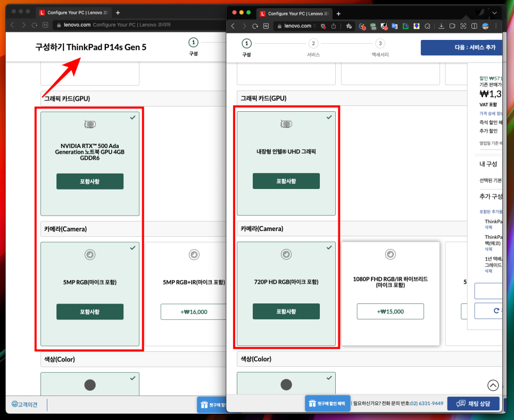Click the share icon in right address bar

click(x=334, y=26)
